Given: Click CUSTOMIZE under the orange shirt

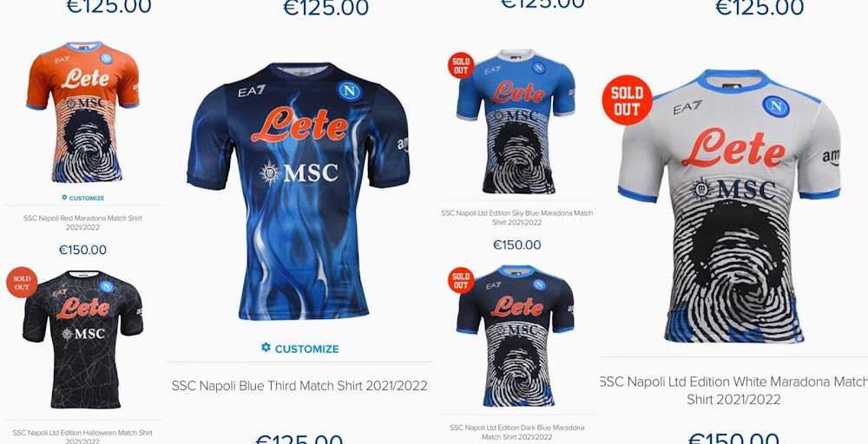Looking at the screenshot, I should [x=86, y=198].
